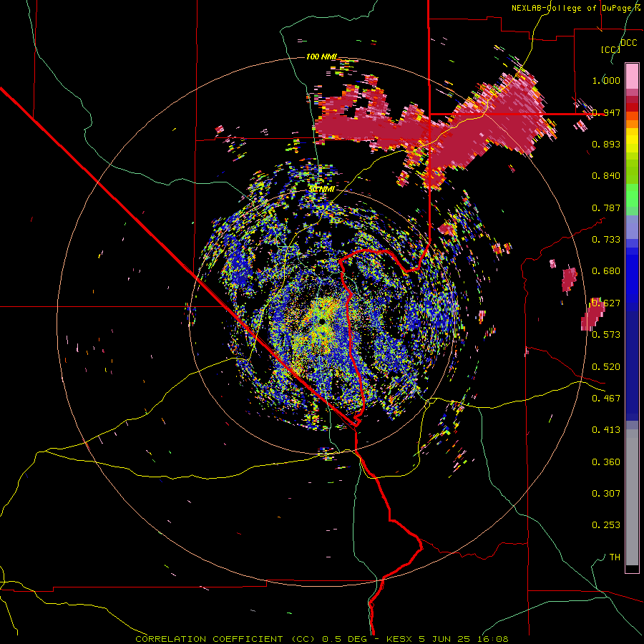Click the 0.467 scale value

(606, 399)
